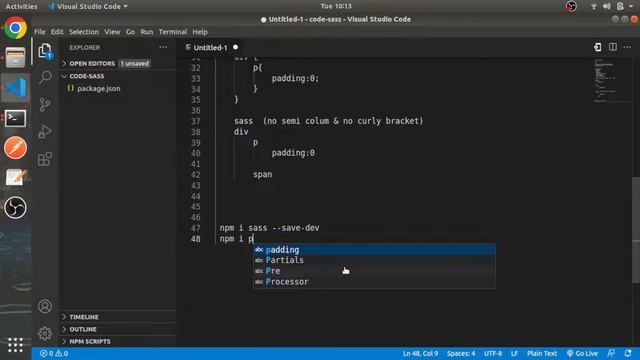640x360 pixels.
Task: Open the Edit menu
Action: (57, 32)
